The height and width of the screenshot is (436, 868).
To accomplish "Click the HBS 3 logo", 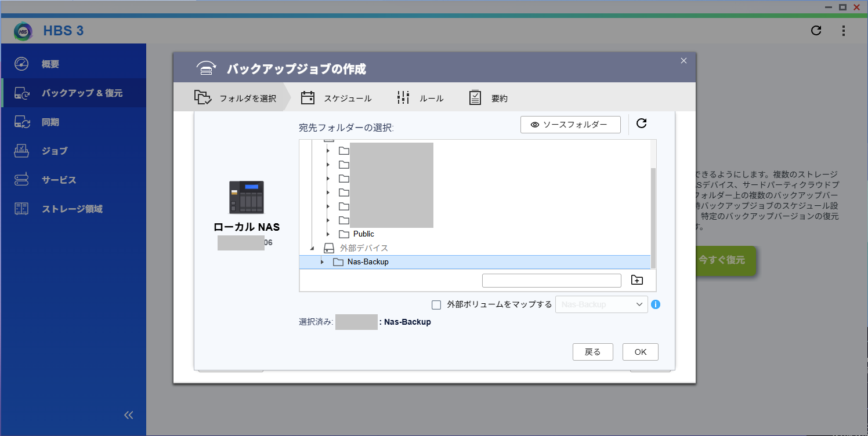I will point(23,31).
